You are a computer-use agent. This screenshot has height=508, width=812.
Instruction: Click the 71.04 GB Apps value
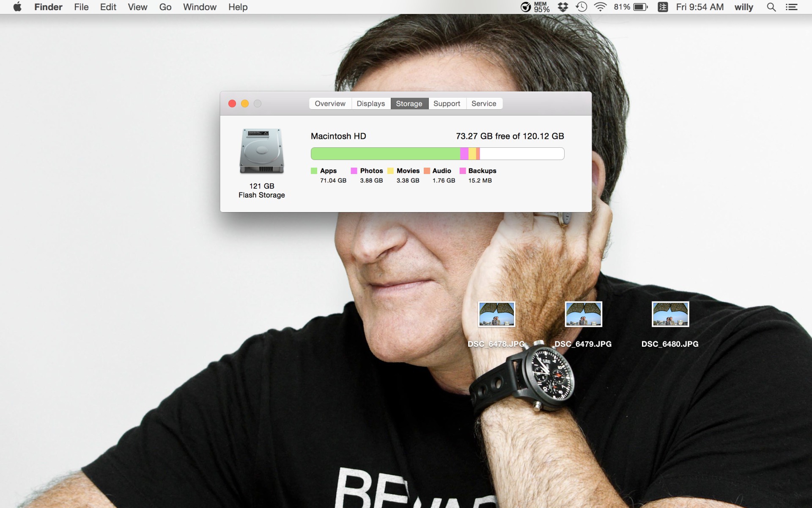(x=333, y=181)
